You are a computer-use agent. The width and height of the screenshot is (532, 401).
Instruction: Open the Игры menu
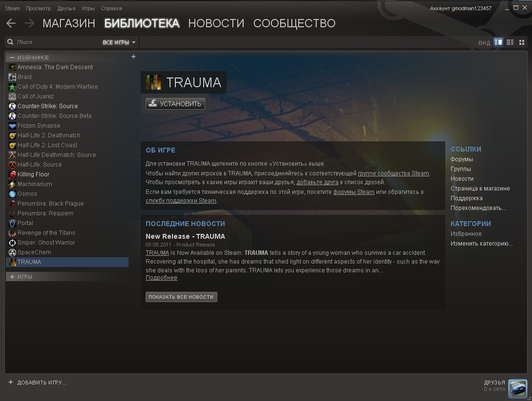pyautogui.click(x=88, y=8)
